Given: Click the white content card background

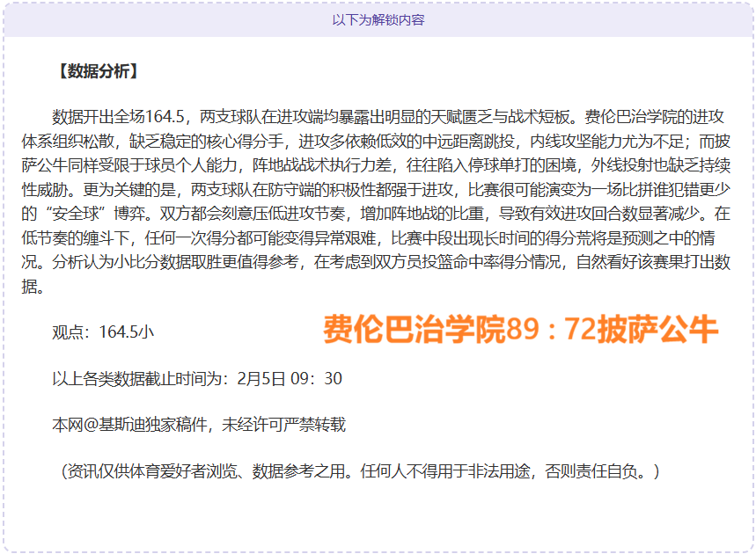Looking at the screenshot, I should coord(378,510).
